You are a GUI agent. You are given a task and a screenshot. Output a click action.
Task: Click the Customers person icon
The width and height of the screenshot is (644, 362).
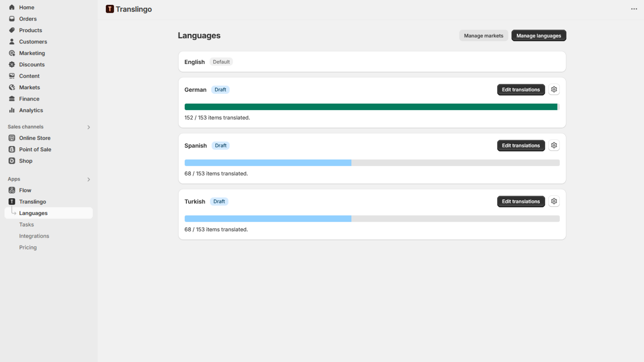point(12,41)
